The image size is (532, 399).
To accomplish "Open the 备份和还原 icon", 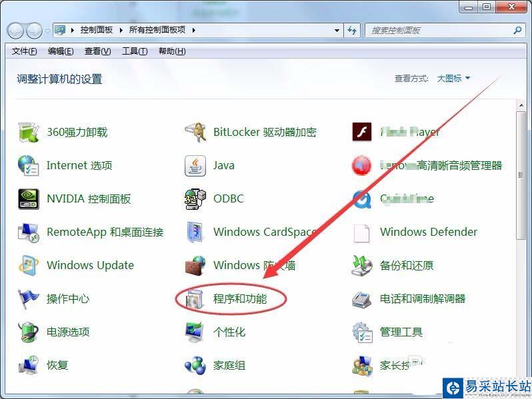I will (362, 265).
